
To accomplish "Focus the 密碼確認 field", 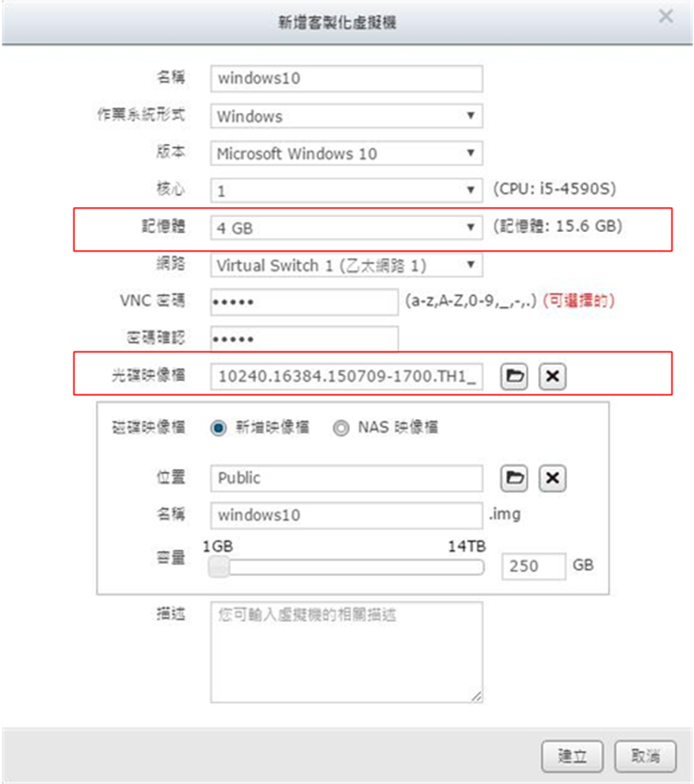I will point(303,339).
